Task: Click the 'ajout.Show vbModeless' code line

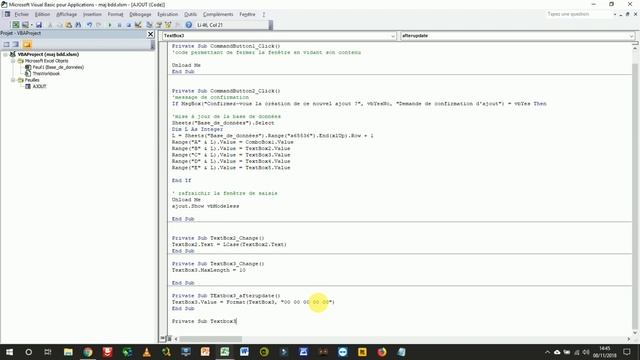Action: click(205, 206)
